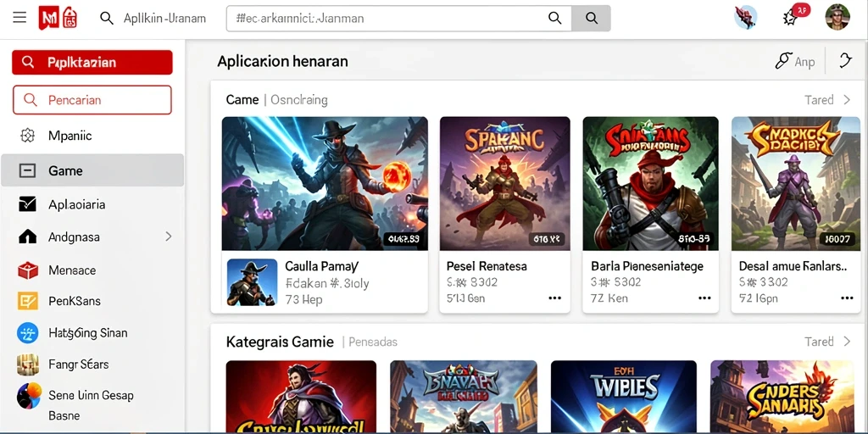This screenshot has height=434, width=868.
Task: Open the Bnavars category thumbnail
Action: tap(464, 397)
